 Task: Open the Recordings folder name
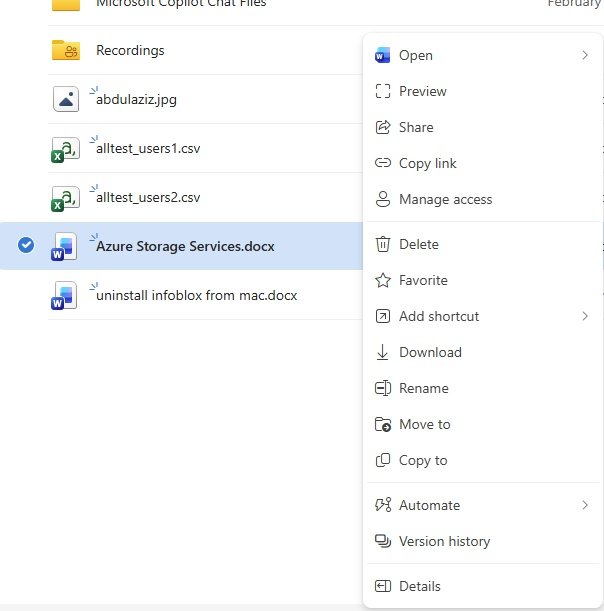[x=130, y=51]
